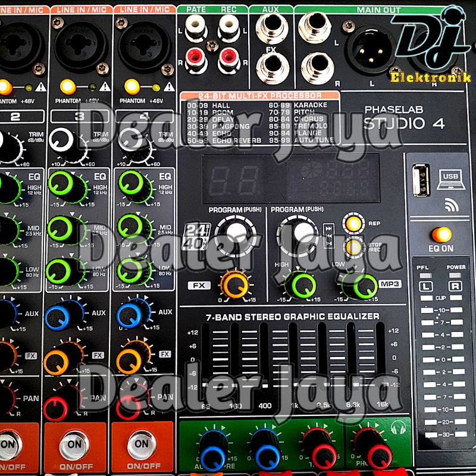This screenshot has width=476, height=476.
Task: Click the POWER indicator LED
Action: 455,275
